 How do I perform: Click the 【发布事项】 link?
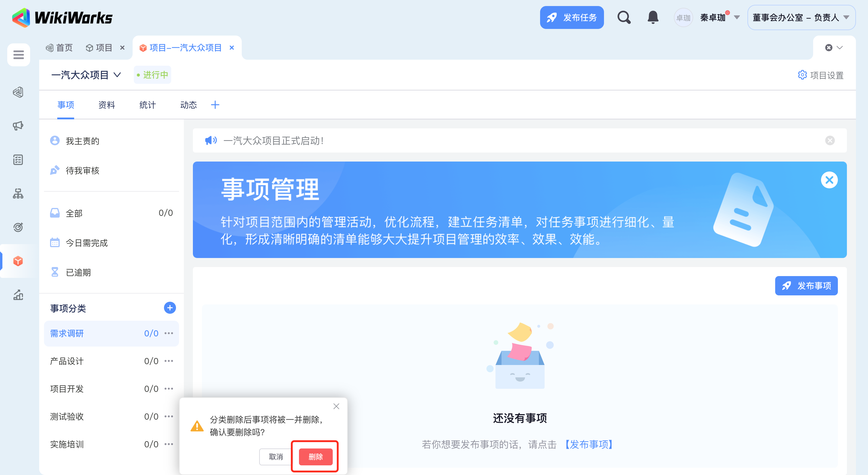point(588,444)
